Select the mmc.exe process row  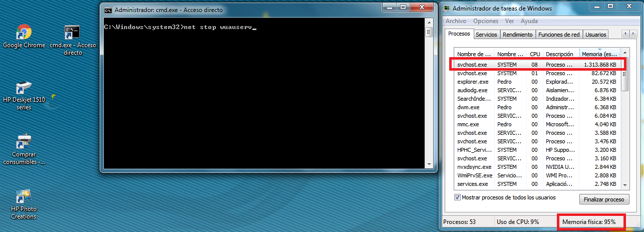(537, 124)
